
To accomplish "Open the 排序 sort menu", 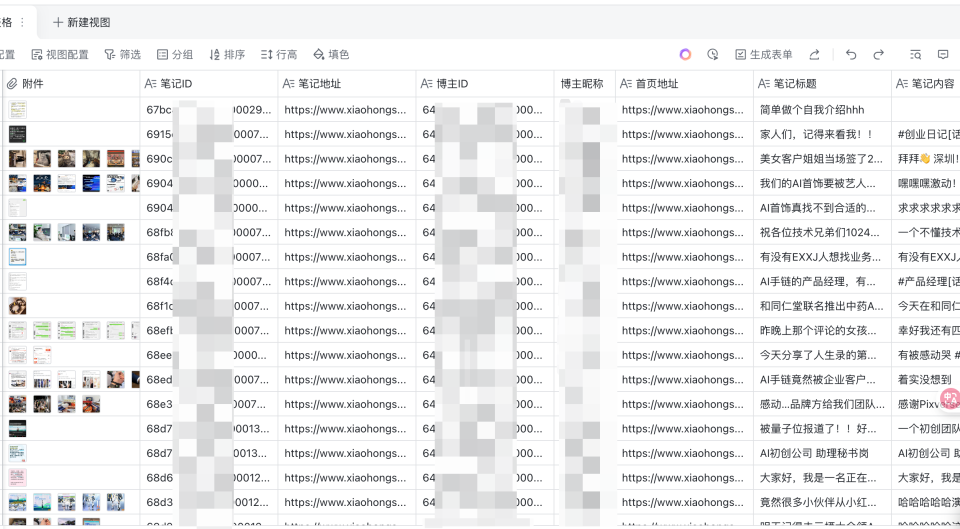I will pyautogui.click(x=227, y=55).
